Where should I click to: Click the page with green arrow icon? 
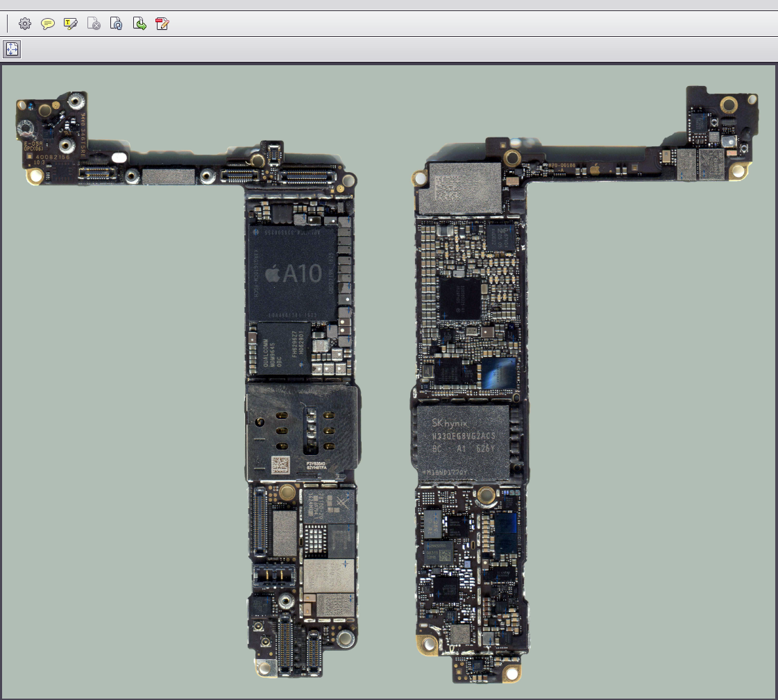139,24
